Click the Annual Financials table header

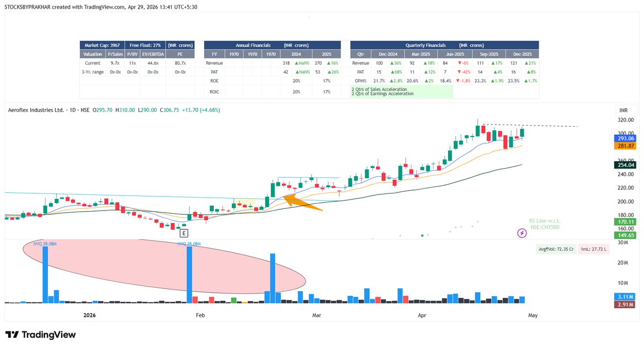click(x=272, y=45)
